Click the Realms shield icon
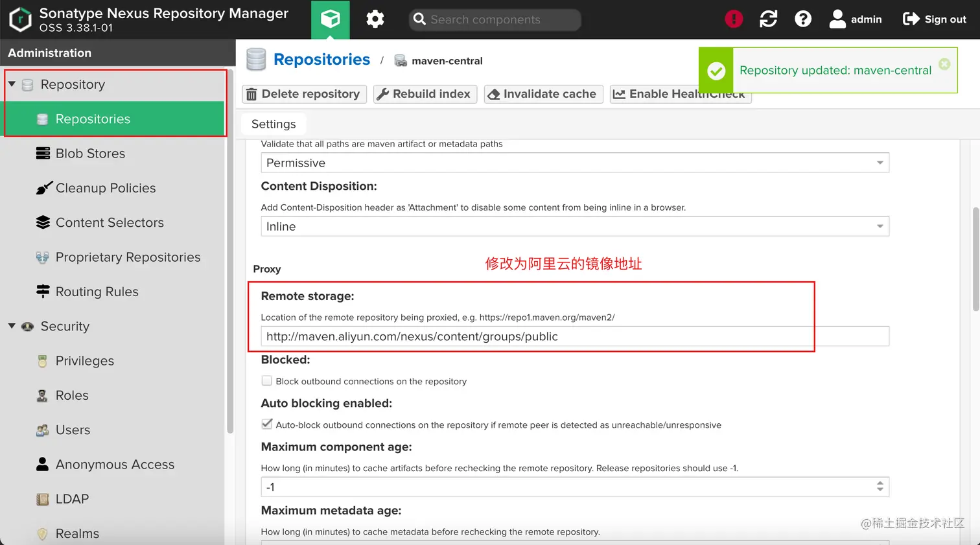The height and width of the screenshot is (545, 980). click(43, 533)
